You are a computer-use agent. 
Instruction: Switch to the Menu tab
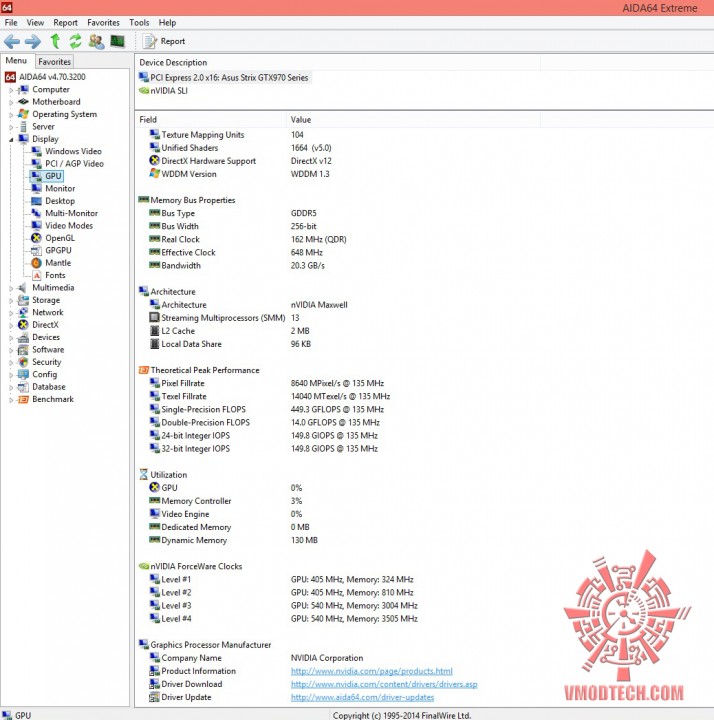pos(17,61)
